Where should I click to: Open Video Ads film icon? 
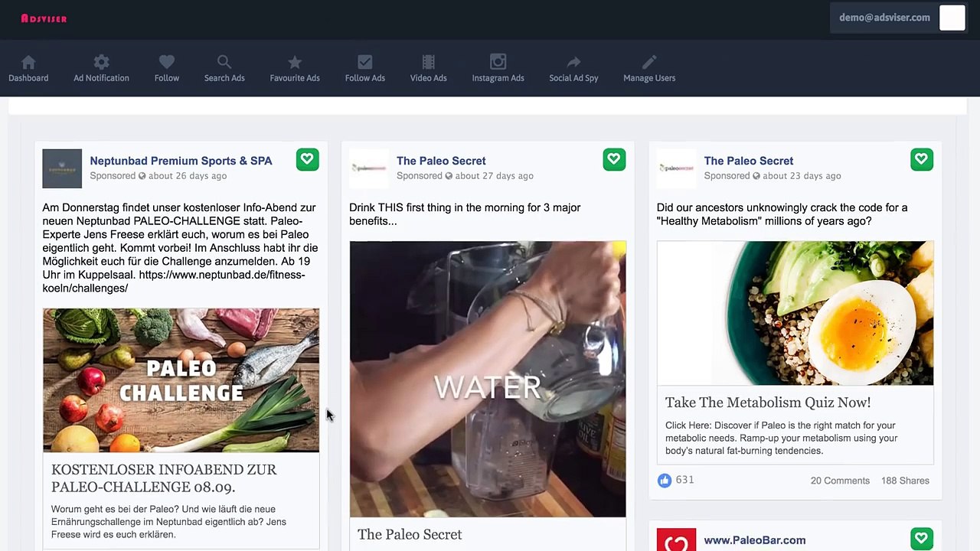point(429,62)
